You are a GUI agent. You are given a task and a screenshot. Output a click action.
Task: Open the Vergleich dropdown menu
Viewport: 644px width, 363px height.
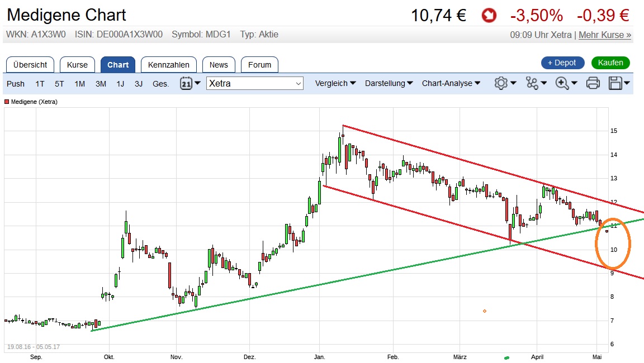point(335,83)
